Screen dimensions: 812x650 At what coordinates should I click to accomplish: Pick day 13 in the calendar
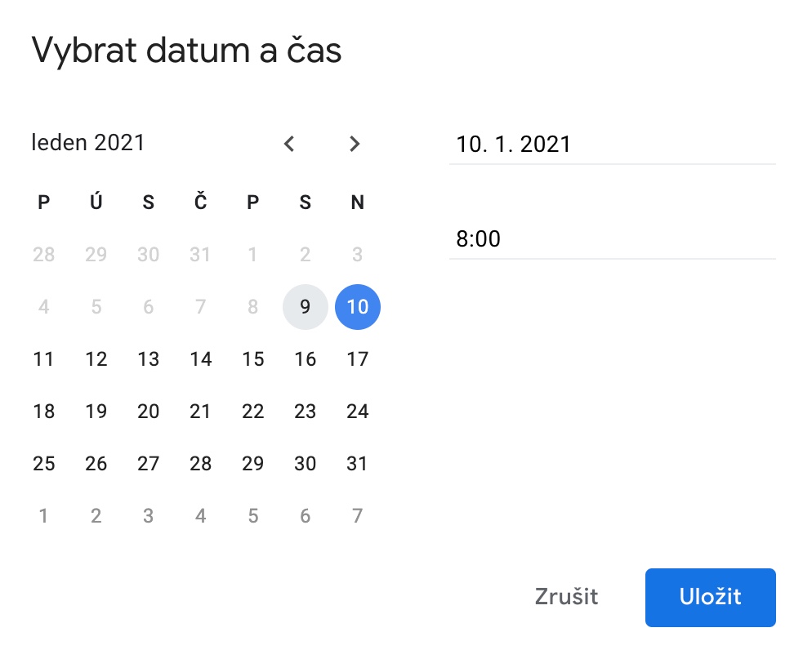pos(149,359)
